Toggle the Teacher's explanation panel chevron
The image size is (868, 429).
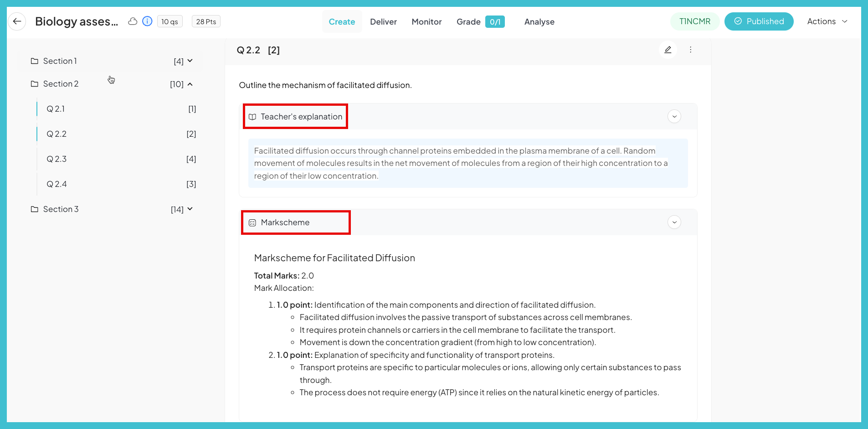click(x=674, y=116)
